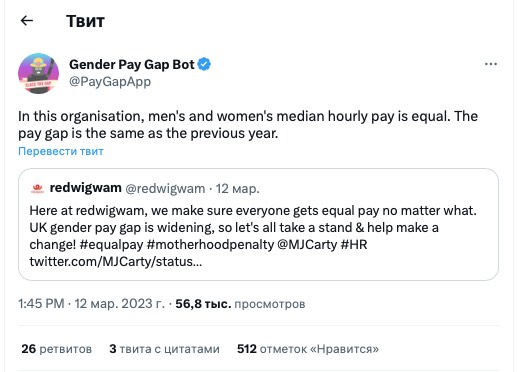This screenshot has height=372, width=517.
Task: Click the @PayGapApp handle
Action: point(110,82)
